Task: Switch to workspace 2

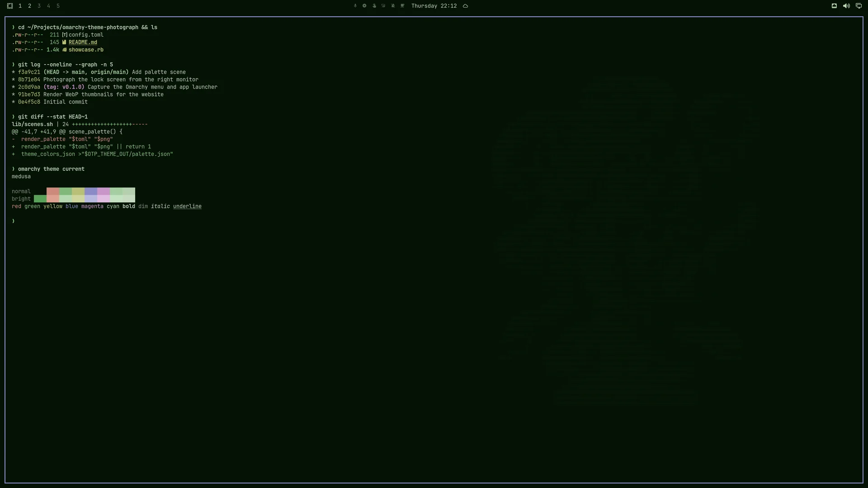Action: 29,6
